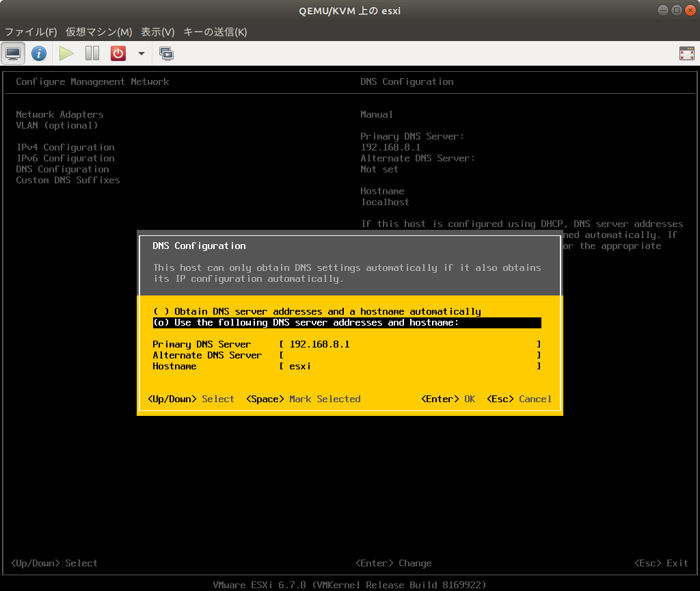The image size is (700, 591).
Task: Click <Up/Down> Select hint in the dialog
Action: pyautogui.click(x=191, y=399)
